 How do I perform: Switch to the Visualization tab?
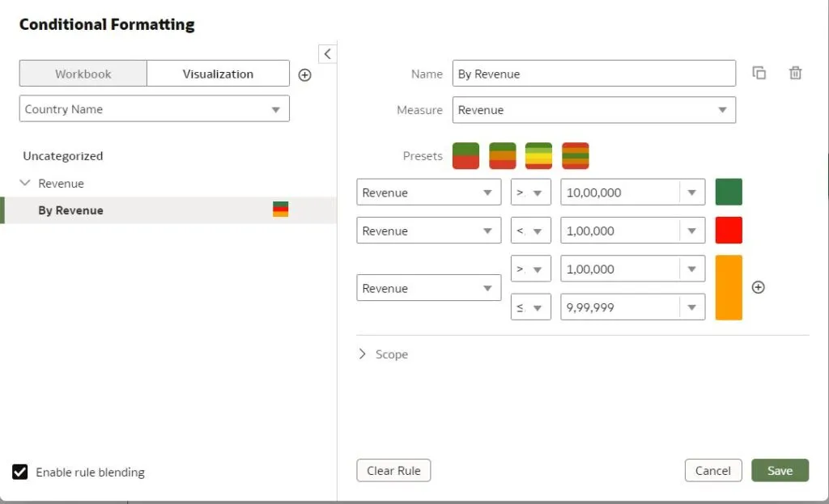pyautogui.click(x=218, y=74)
